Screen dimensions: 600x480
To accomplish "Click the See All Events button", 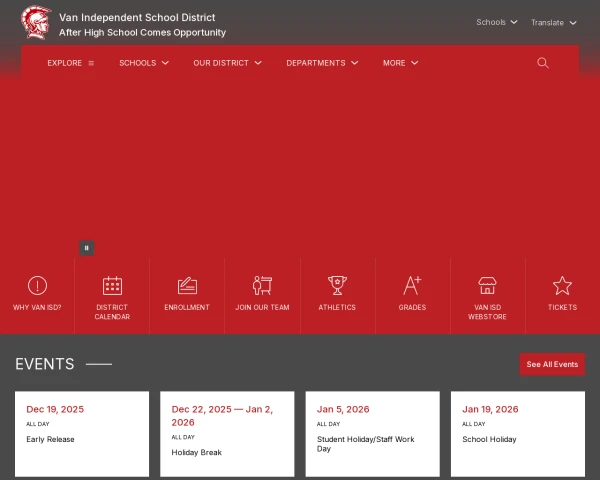I will click(x=552, y=364).
